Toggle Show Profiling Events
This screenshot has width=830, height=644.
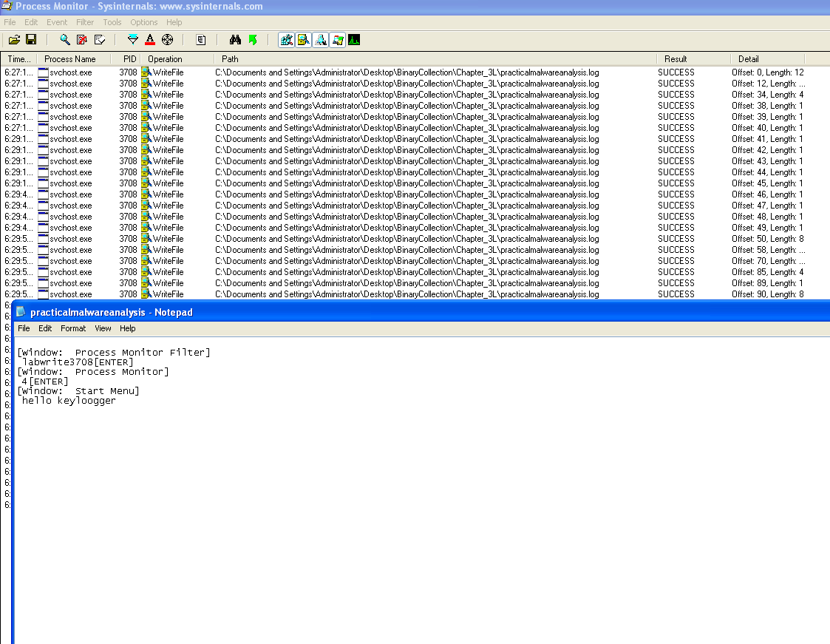pos(354,40)
